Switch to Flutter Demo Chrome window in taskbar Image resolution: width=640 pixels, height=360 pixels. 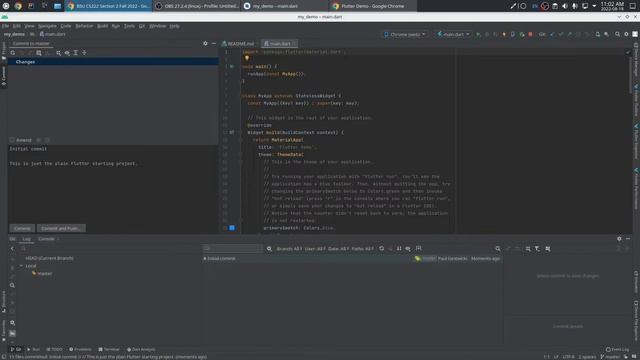[372, 6]
